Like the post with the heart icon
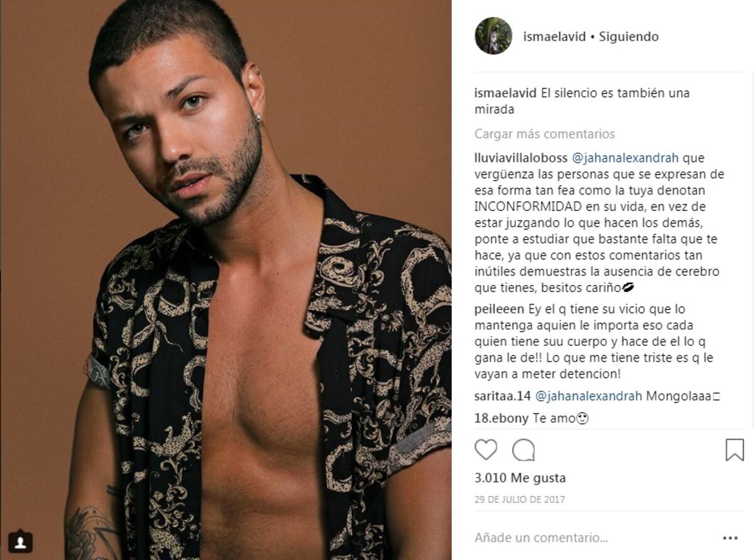Screen dimensions: 754x560 click(x=486, y=450)
